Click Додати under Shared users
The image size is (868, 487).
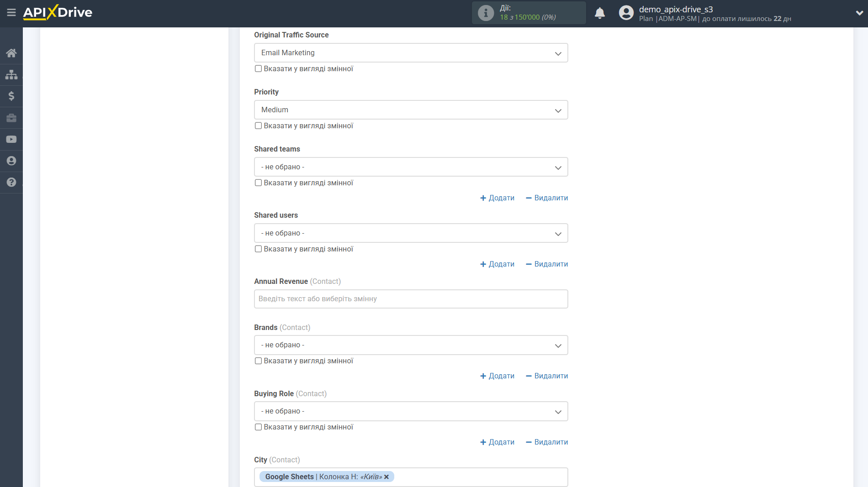tap(497, 264)
